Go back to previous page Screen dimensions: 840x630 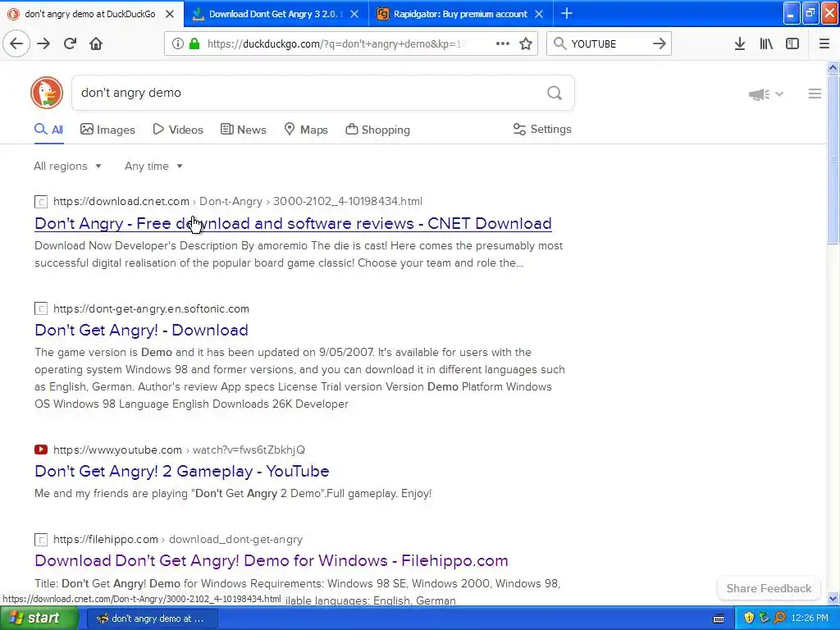pos(16,43)
